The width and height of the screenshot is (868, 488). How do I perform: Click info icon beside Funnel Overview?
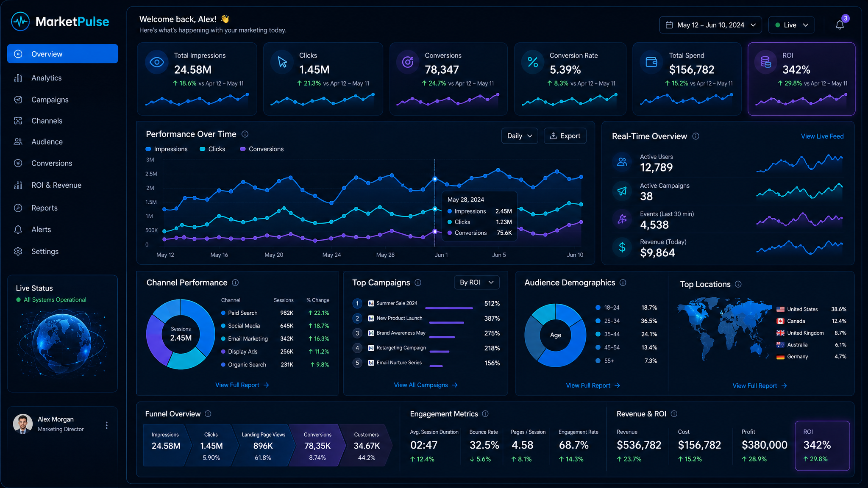pyautogui.click(x=208, y=414)
